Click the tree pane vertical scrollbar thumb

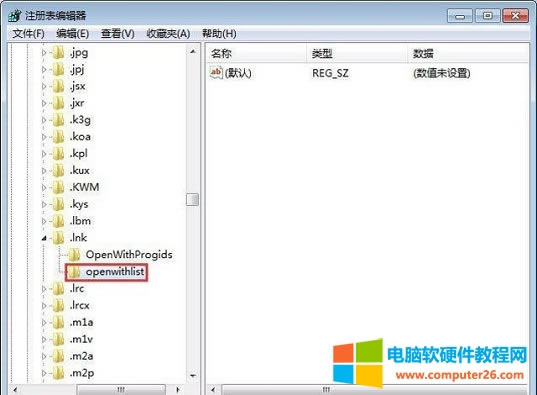tap(192, 199)
